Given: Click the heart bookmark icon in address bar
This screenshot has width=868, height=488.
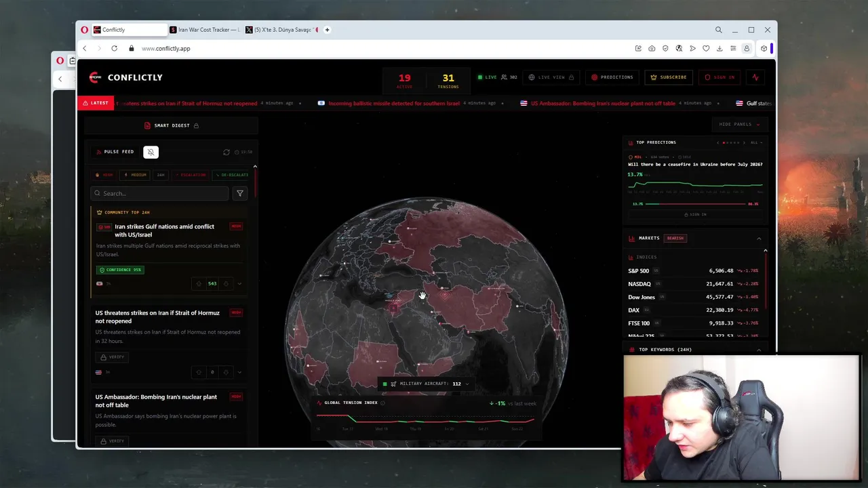Looking at the screenshot, I should tap(706, 48).
